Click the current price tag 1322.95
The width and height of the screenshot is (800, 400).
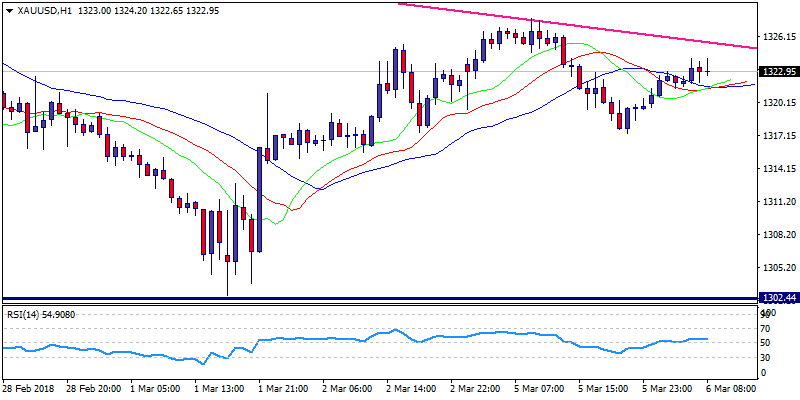[x=778, y=72]
